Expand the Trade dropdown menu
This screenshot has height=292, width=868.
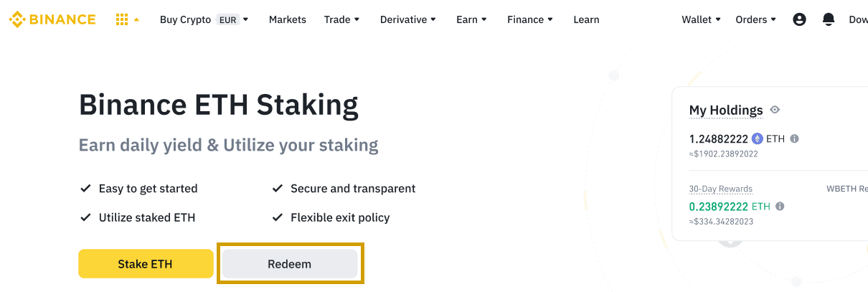pyautogui.click(x=341, y=19)
